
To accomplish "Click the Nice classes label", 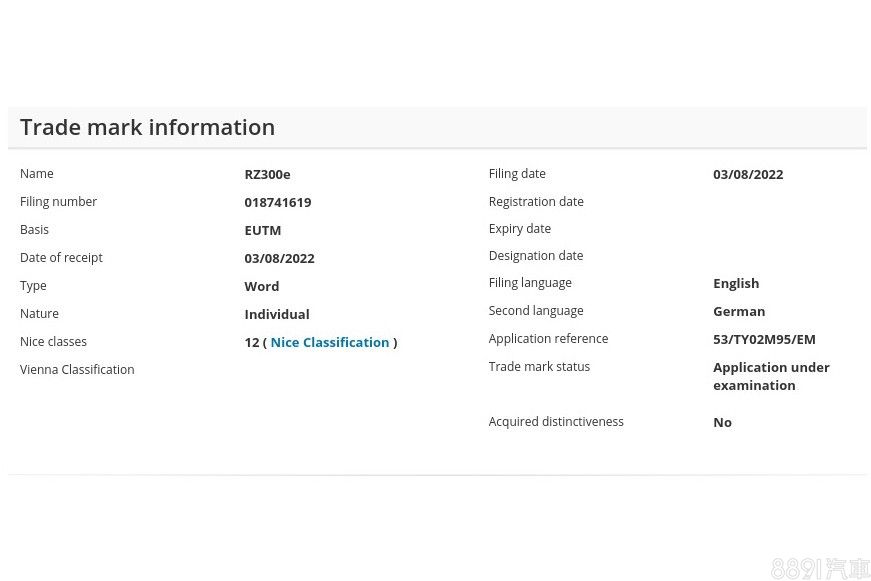I will (x=53, y=342).
